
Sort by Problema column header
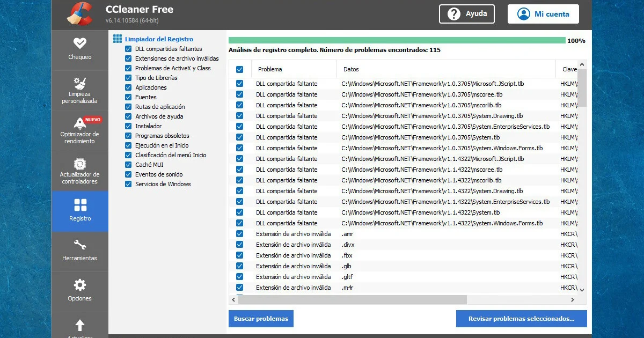294,69
